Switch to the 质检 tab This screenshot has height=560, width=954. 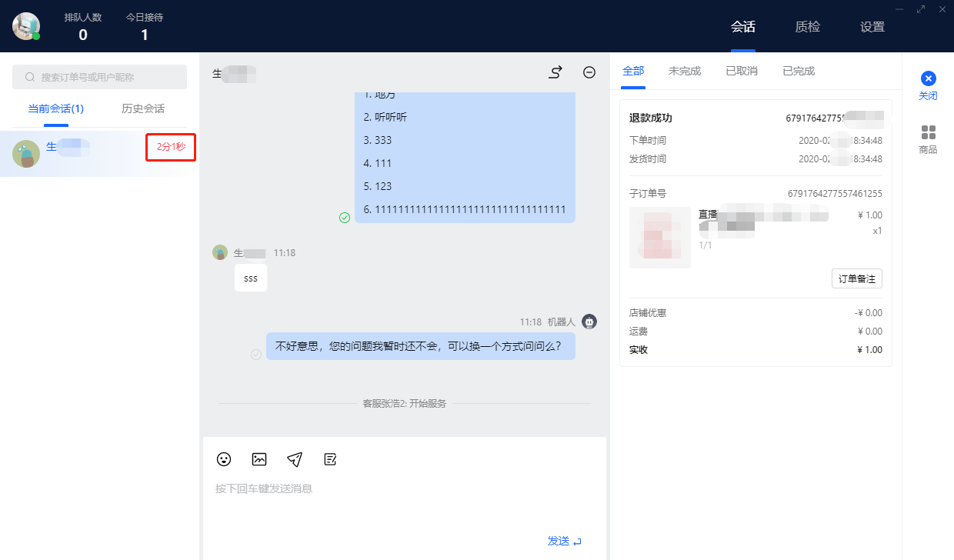point(808,26)
